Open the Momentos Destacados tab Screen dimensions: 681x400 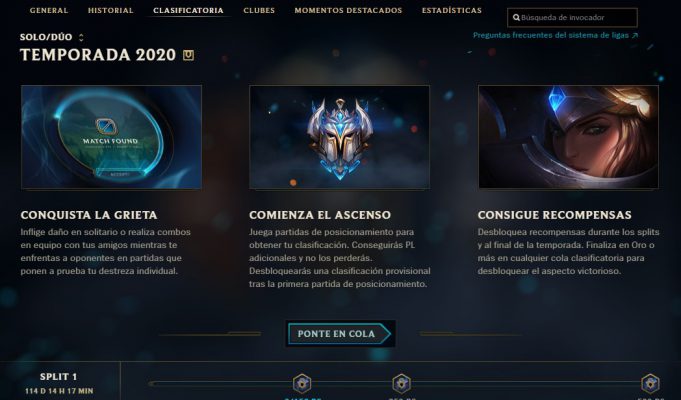[348, 10]
